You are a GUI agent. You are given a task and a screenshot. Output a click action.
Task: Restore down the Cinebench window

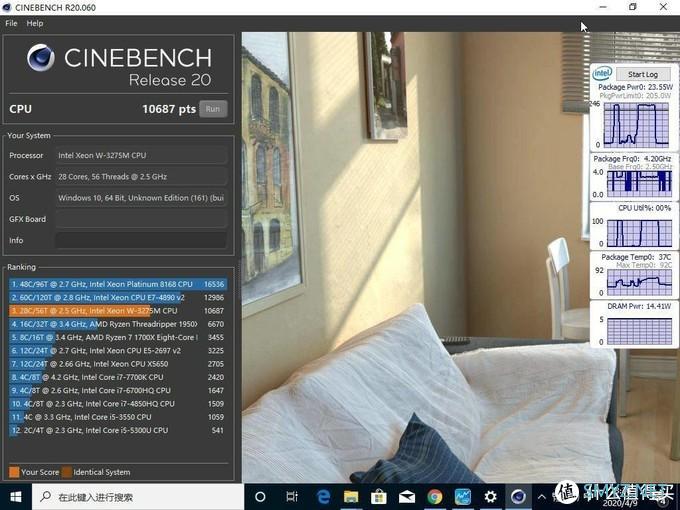(x=633, y=7)
